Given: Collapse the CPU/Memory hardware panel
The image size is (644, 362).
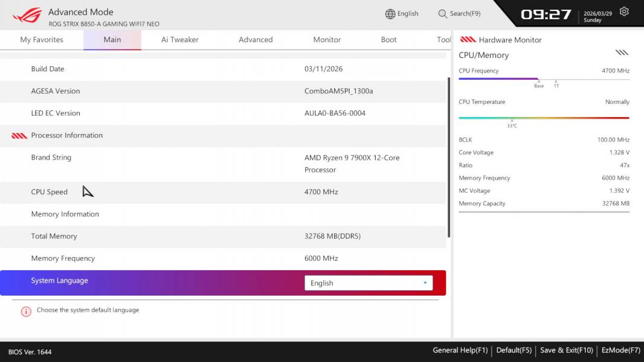Looking at the screenshot, I should pyautogui.click(x=622, y=52).
